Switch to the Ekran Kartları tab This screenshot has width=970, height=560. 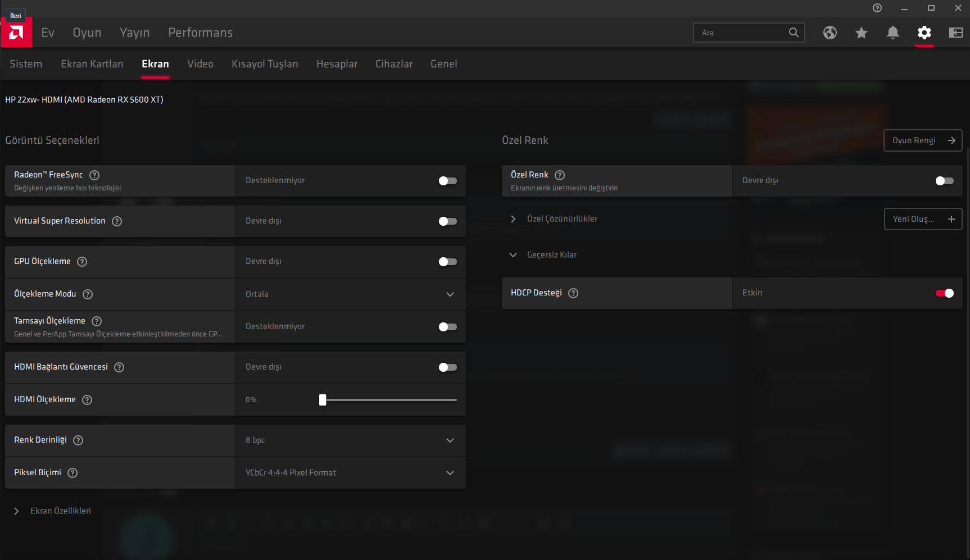(92, 64)
